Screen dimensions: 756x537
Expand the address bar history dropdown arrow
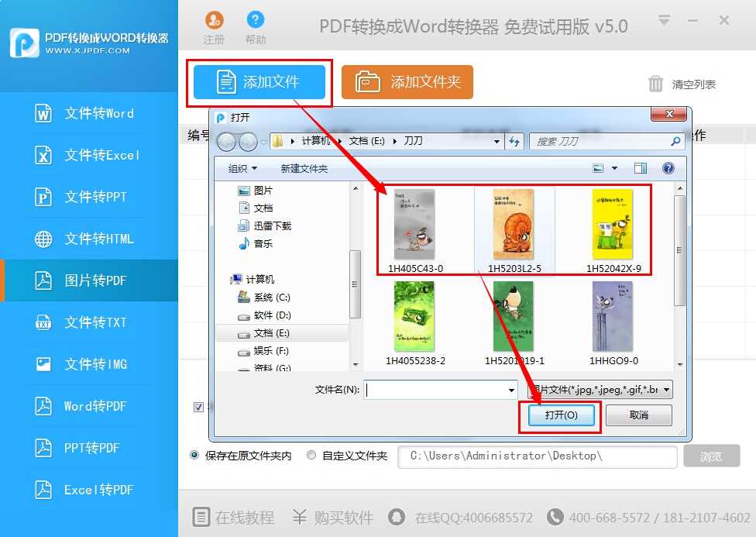[497, 142]
